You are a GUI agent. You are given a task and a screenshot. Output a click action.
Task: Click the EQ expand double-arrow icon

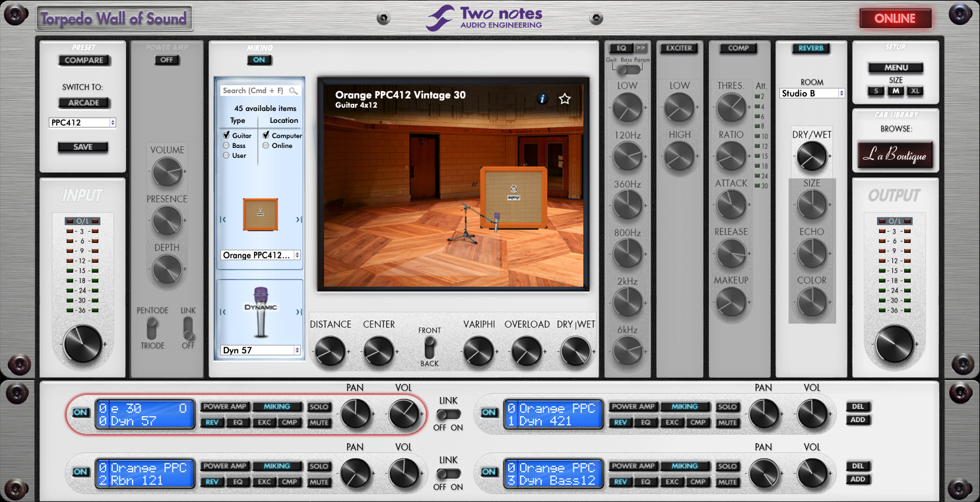[x=641, y=48]
